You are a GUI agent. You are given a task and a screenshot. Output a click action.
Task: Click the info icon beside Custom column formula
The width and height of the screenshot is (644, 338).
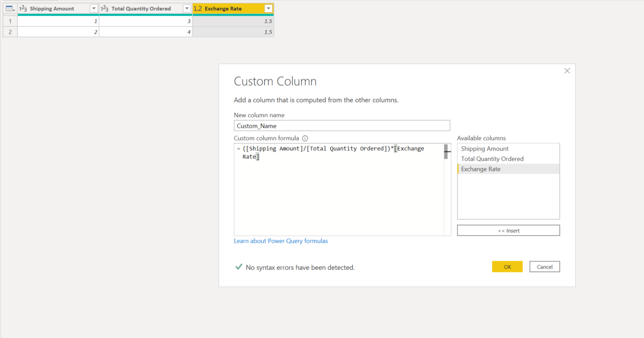pyautogui.click(x=305, y=138)
